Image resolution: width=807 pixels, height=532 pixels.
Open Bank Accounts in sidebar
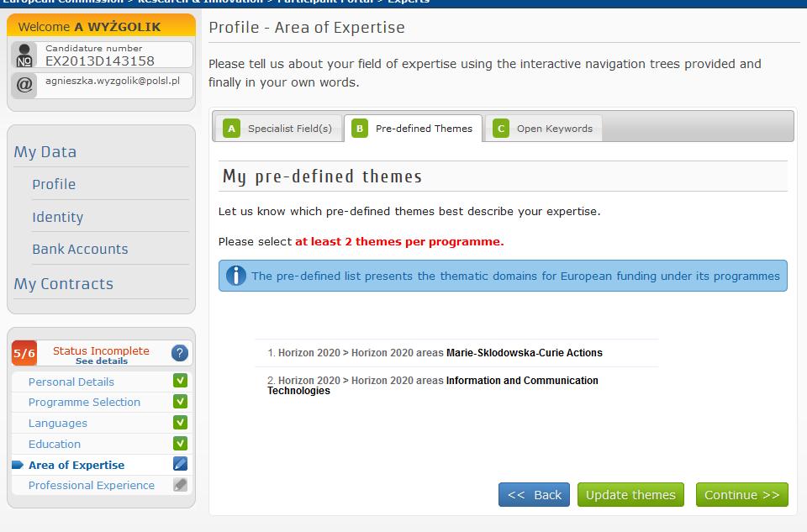pos(81,249)
